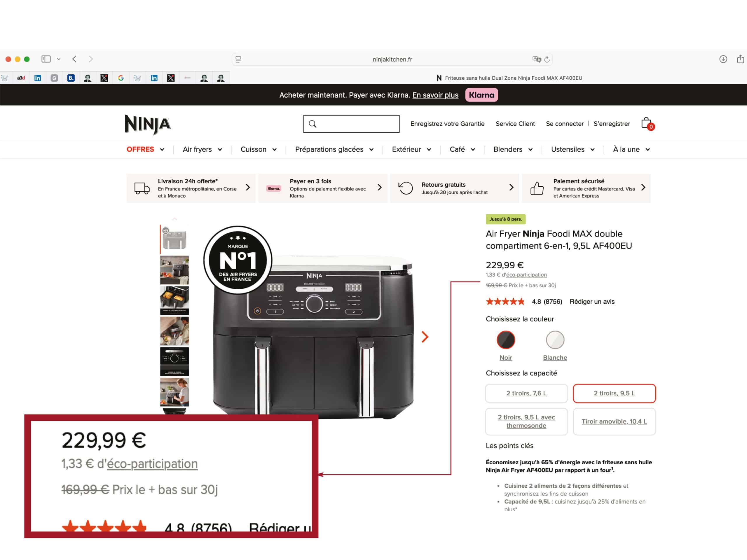Click Safari's reload page icon
The height and width of the screenshot is (560, 747).
[x=547, y=60]
